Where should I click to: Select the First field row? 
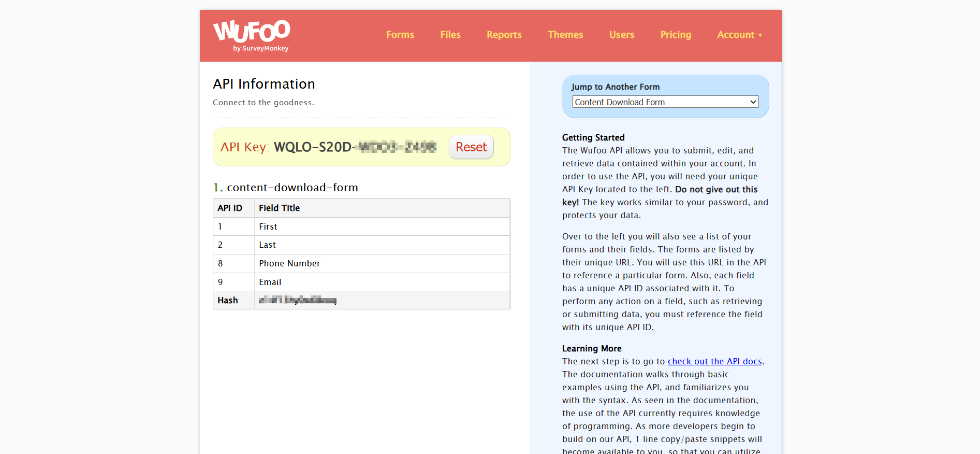point(361,226)
